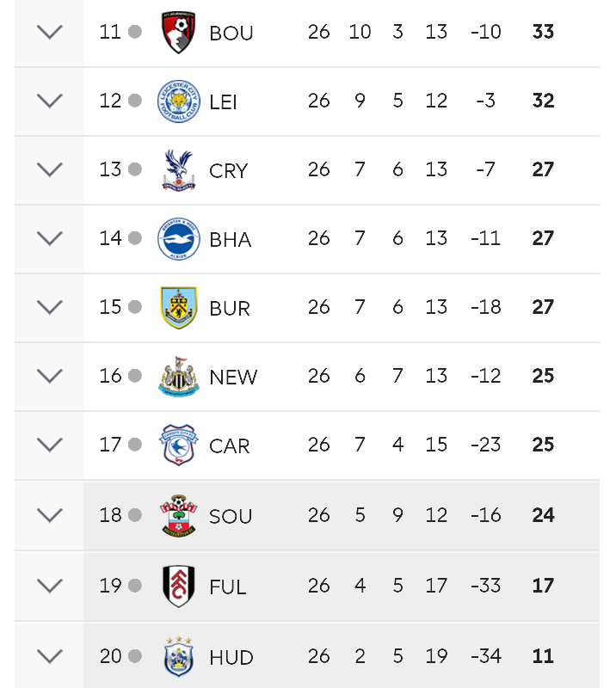Expand the LEI row chevron
Viewport: 616px width, 688px height.
coord(50,101)
